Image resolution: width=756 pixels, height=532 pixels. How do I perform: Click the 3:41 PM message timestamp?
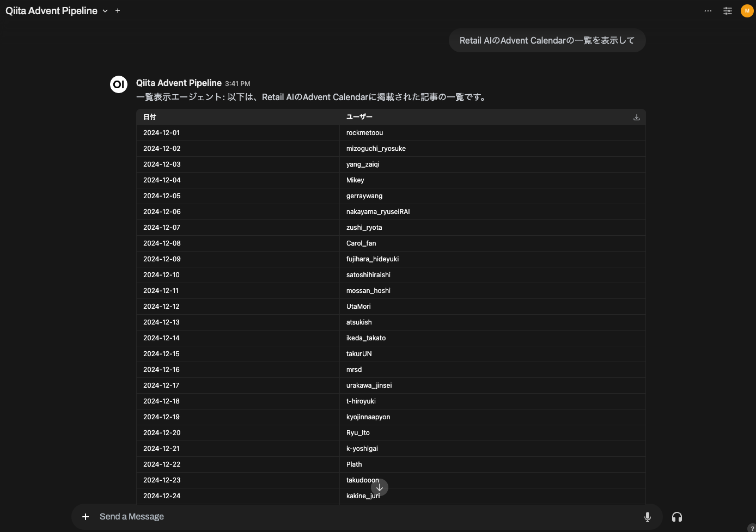pos(237,83)
